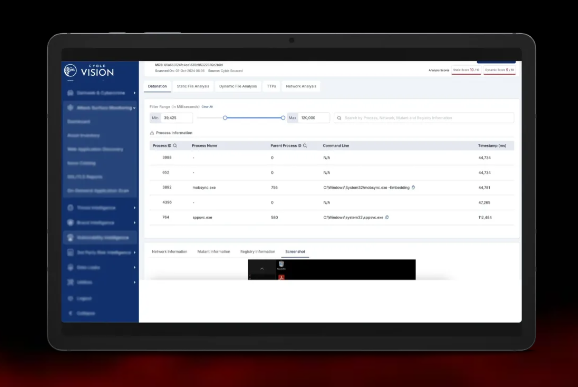This screenshot has width=578, height=387.
Task: Expand the Data Leaks menu arrow
Action: [135, 267]
